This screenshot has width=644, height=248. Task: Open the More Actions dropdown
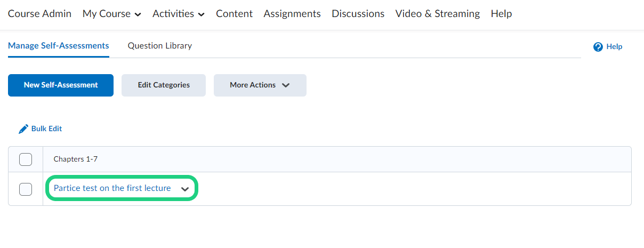pos(260,85)
